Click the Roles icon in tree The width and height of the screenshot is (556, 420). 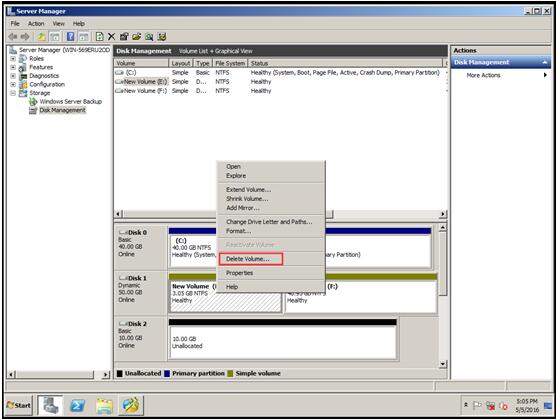pyautogui.click(x=23, y=59)
